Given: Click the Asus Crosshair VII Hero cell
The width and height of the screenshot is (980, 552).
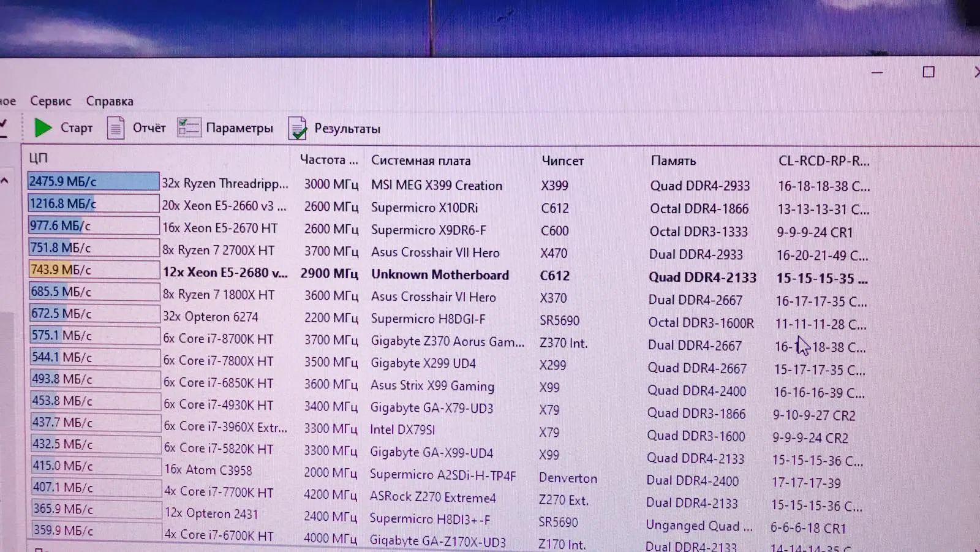Looking at the screenshot, I should coord(435,252).
